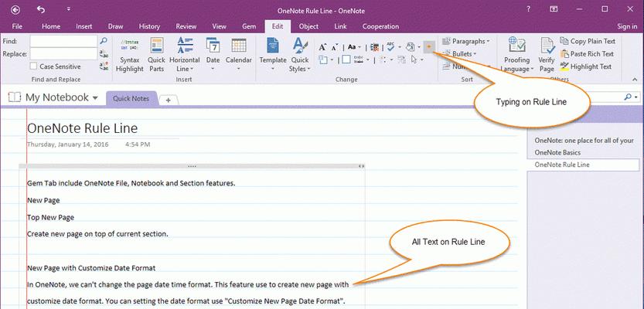Select the Quick Notes section tab
Screen dimensions: 644x309
pyautogui.click(x=131, y=99)
